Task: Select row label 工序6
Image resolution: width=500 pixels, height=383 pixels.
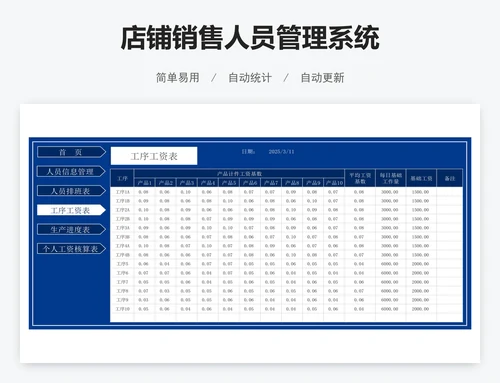Action: click(122, 273)
